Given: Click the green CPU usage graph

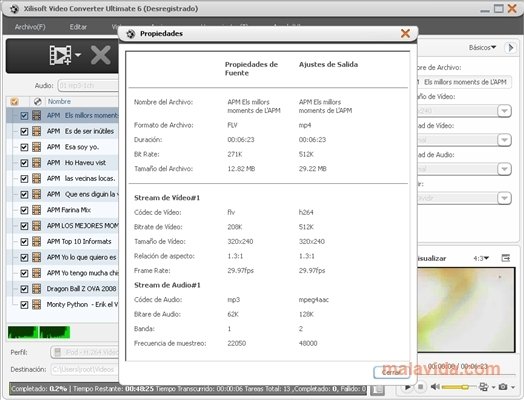Looking at the screenshot, I should (x=39, y=332).
